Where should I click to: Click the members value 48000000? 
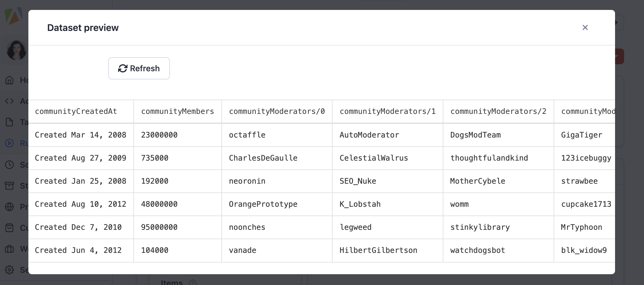click(178, 204)
